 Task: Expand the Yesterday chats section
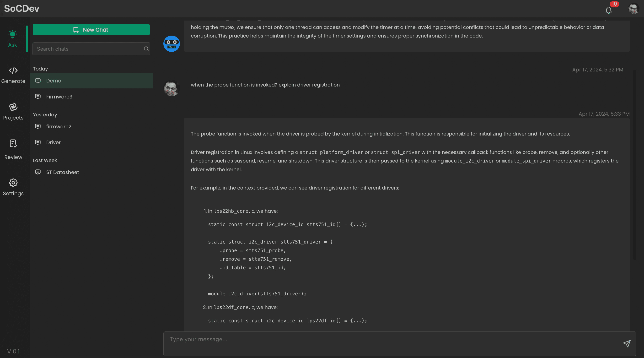coord(45,115)
